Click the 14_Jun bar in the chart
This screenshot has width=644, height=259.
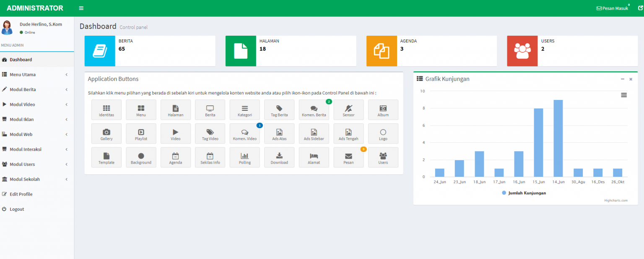[x=558, y=139]
